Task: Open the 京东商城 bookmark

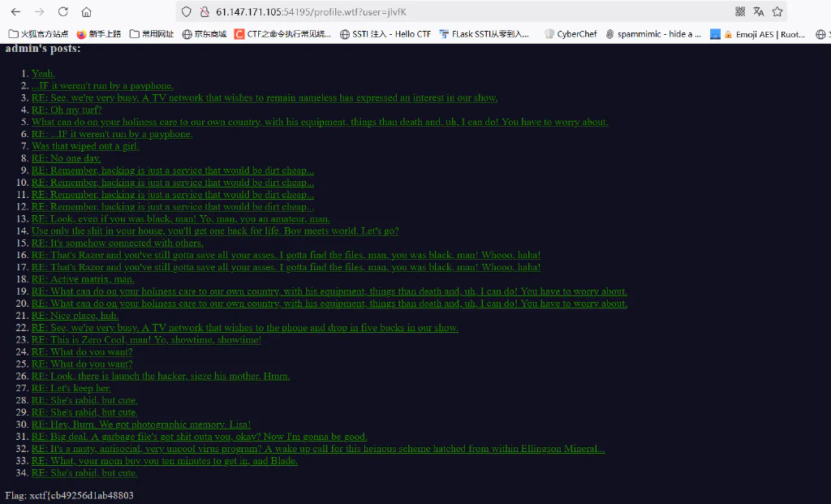Action: point(204,34)
